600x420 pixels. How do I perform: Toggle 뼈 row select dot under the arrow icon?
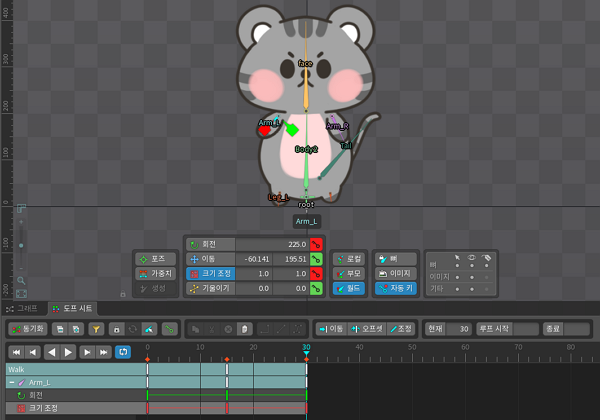(457, 265)
